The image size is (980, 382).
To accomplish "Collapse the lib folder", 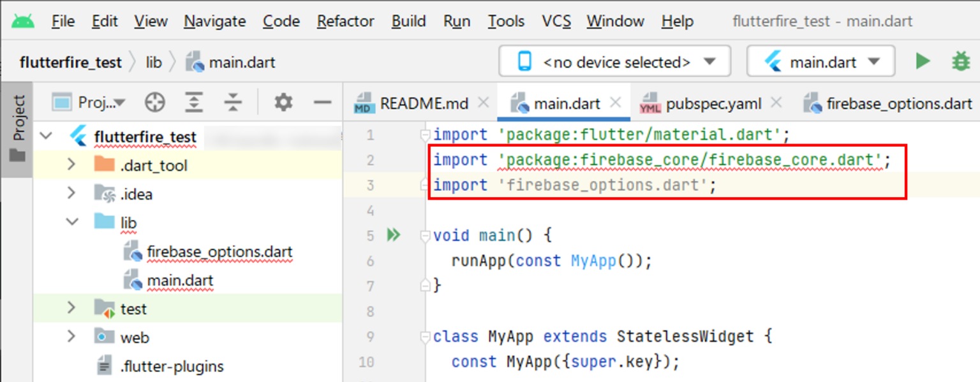I will [71, 222].
